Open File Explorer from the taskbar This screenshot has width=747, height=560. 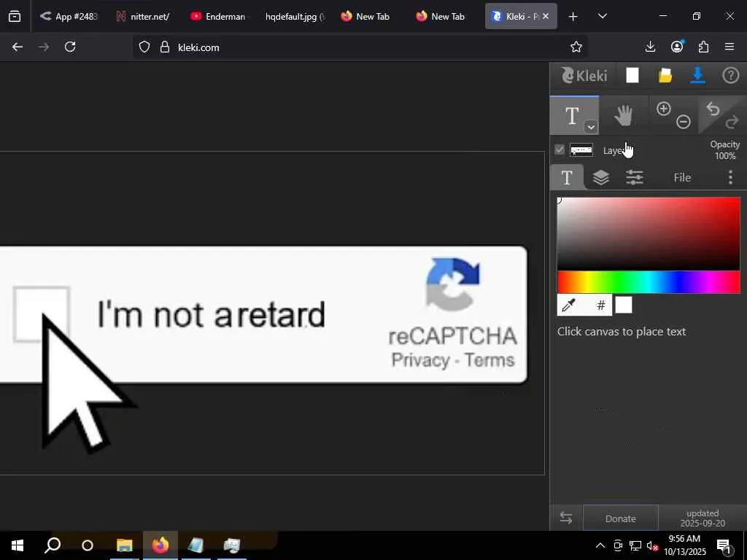coord(124,545)
